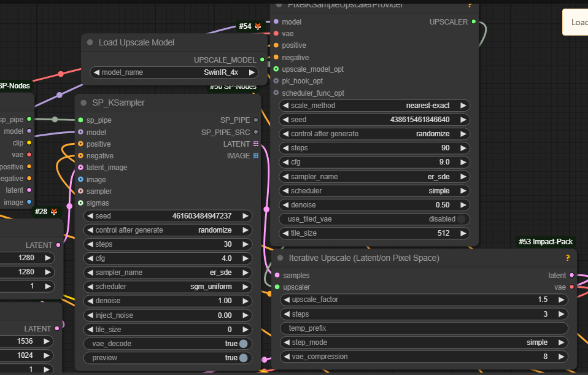Click the #28 badge fox icon
Image resolution: width=588 pixels, height=375 pixels.
[54, 212]
